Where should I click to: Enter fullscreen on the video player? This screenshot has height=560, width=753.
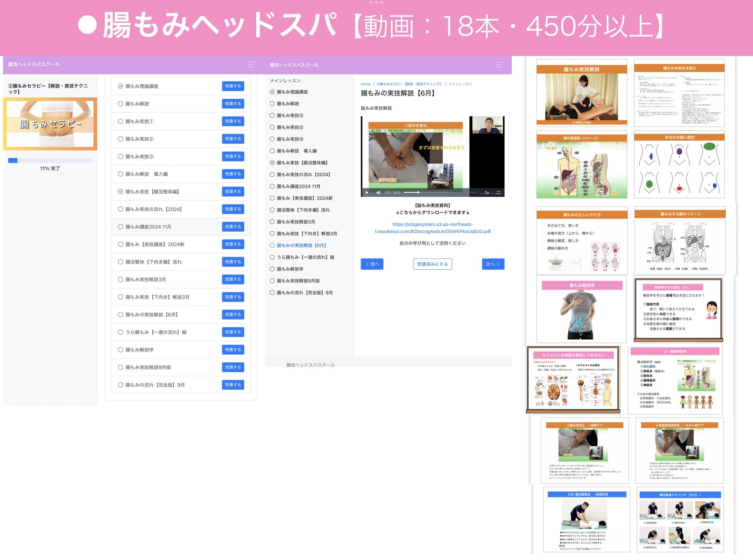[x=498, y=193]
